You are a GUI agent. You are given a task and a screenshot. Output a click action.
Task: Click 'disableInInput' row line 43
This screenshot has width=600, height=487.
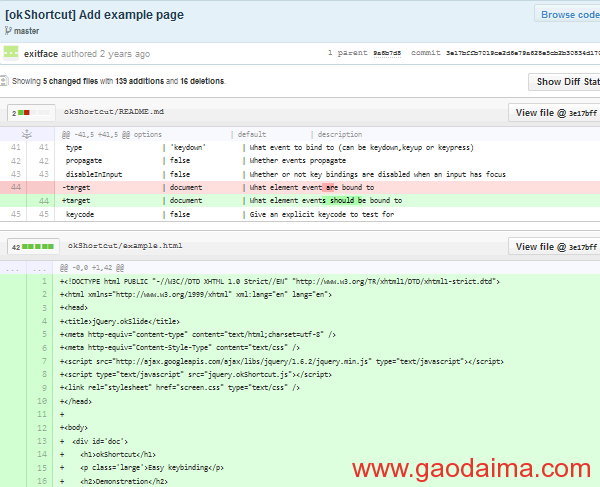[300, 174]
